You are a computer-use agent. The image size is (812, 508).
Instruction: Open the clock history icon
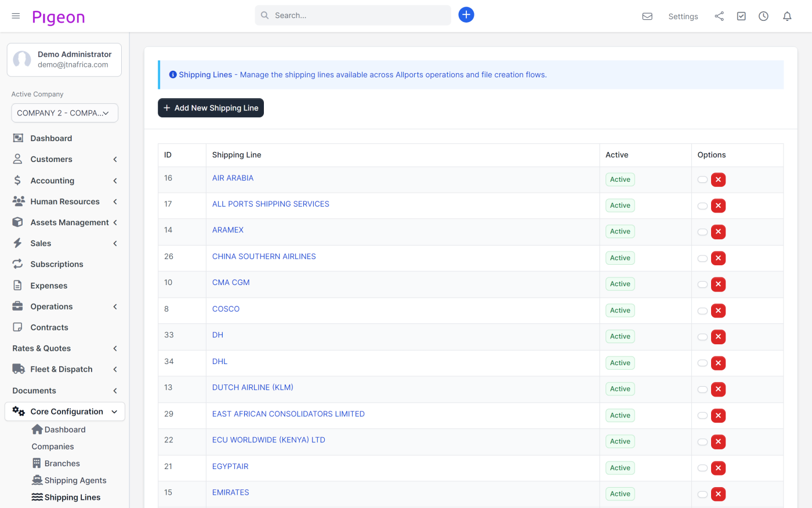(x=763, y=16)
